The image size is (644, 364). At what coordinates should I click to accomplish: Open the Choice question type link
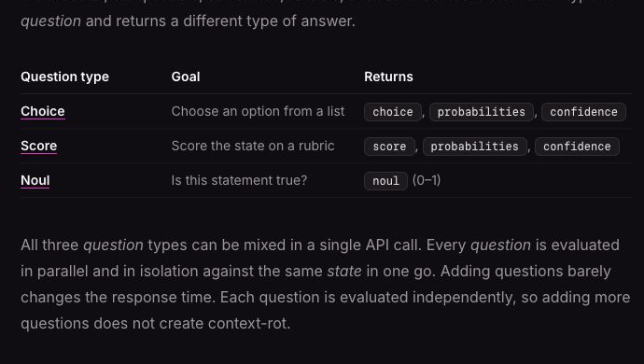43,111
